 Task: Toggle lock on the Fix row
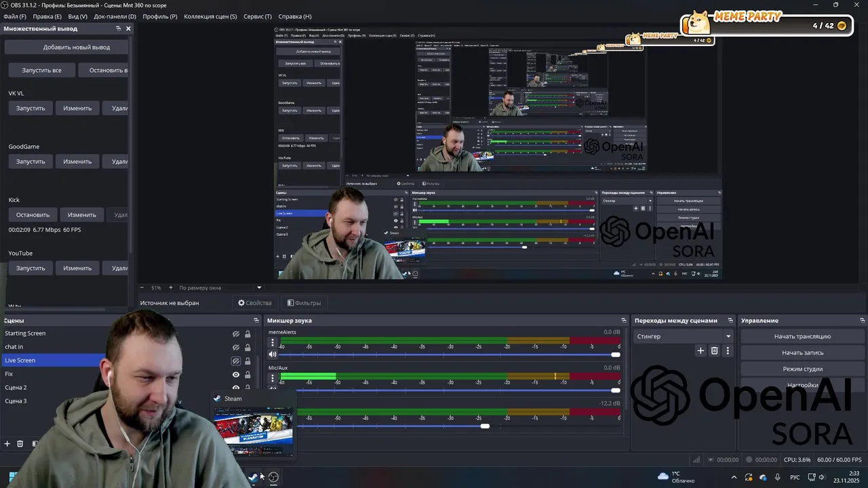248,375
